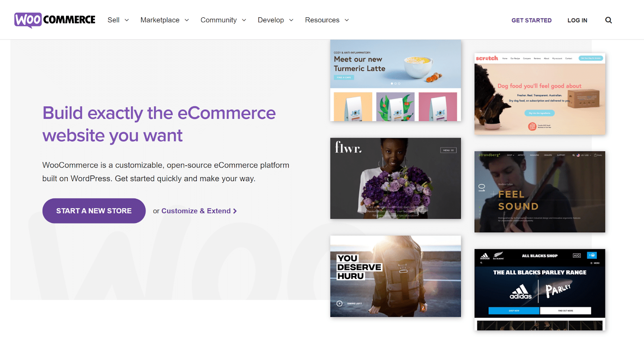This screenshot has width=644, height=364.
Task: Click SHOP NOW on the Parley range banner
Action: tap(514, 310)
